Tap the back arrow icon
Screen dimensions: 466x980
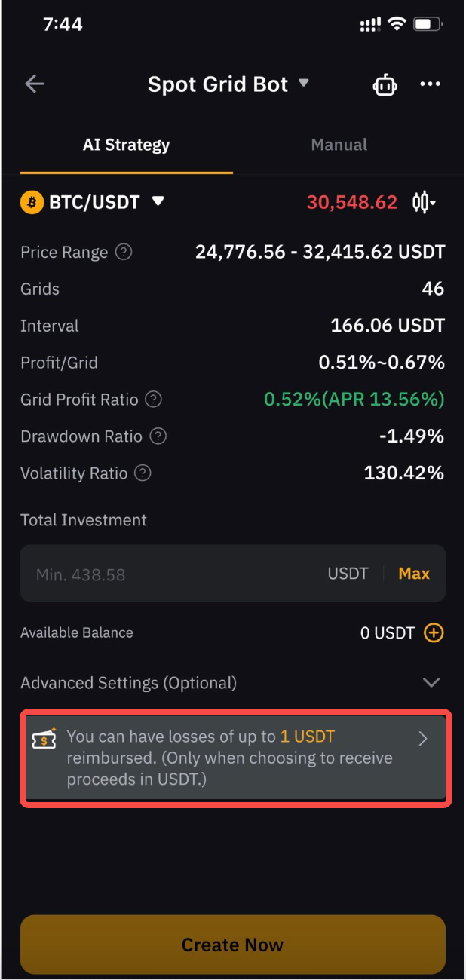click(x=35, y=84)
